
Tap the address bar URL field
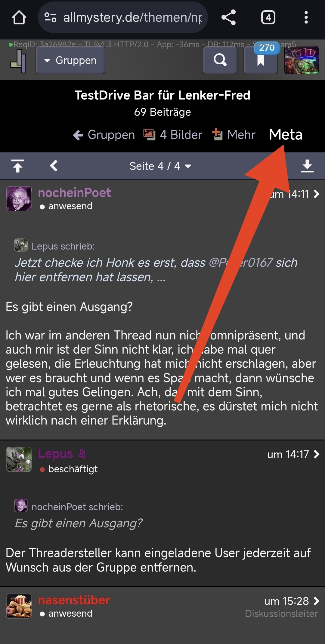[123, 17]
